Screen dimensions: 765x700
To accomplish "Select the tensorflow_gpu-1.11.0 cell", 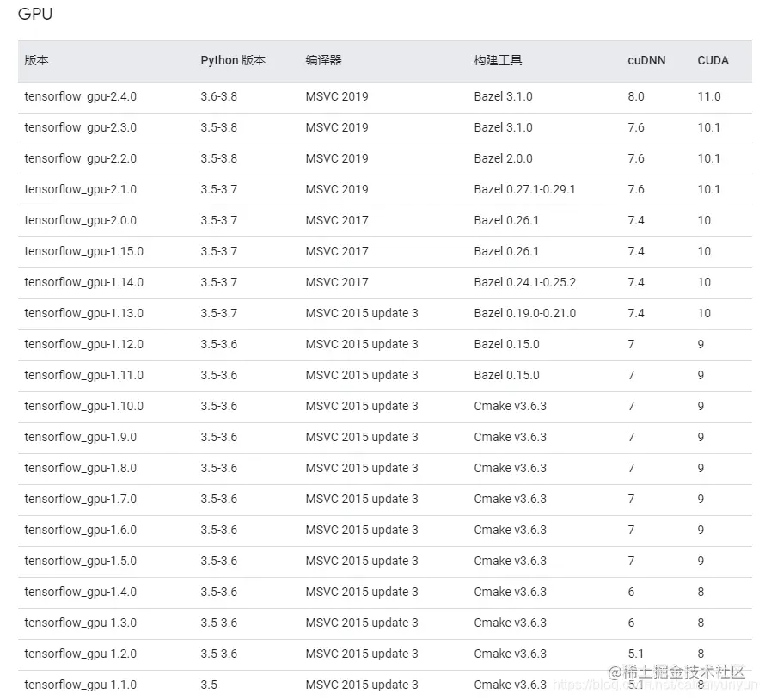I will click(x=84, y=375).
